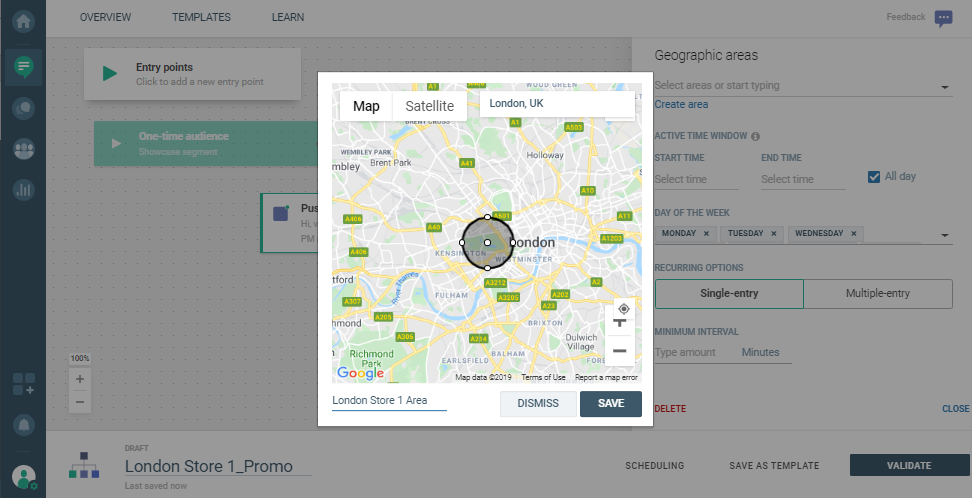Uncheck the All day checkbox
This screenshot has height=498, width=972.
click(874, 177)
